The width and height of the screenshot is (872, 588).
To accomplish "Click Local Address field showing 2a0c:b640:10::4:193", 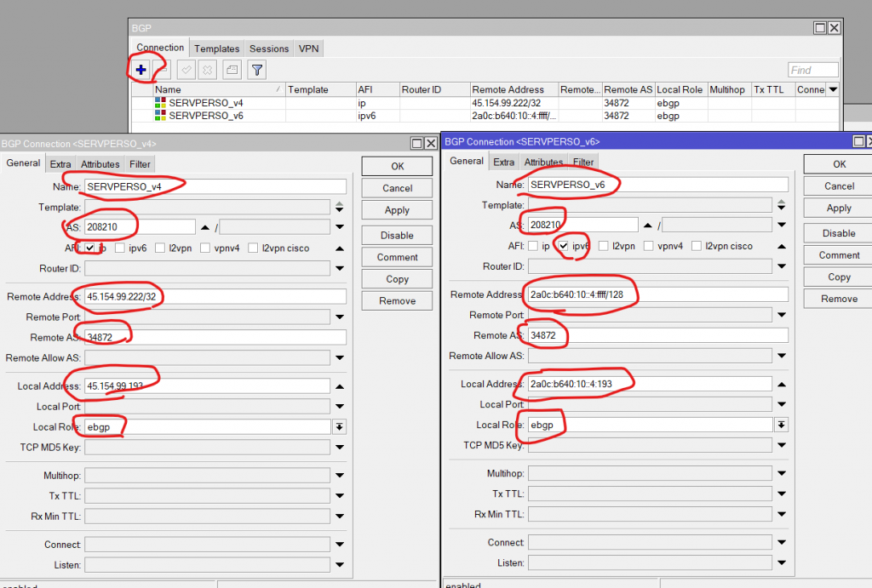I will [650, 384].
